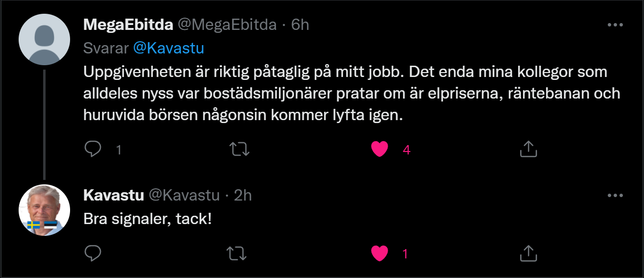Unlike MegaEbitda's tweet heart icon
Viewport: 644px width, 278px height.
coord(379,149)
